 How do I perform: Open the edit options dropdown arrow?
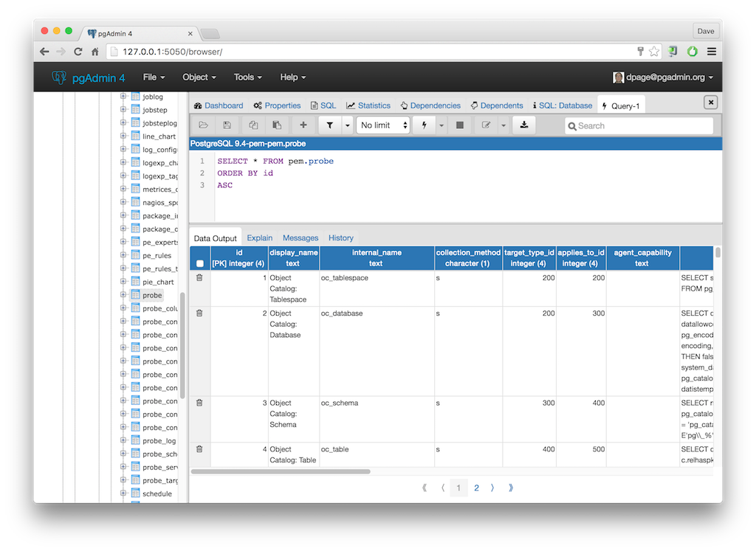coord(504,125)
